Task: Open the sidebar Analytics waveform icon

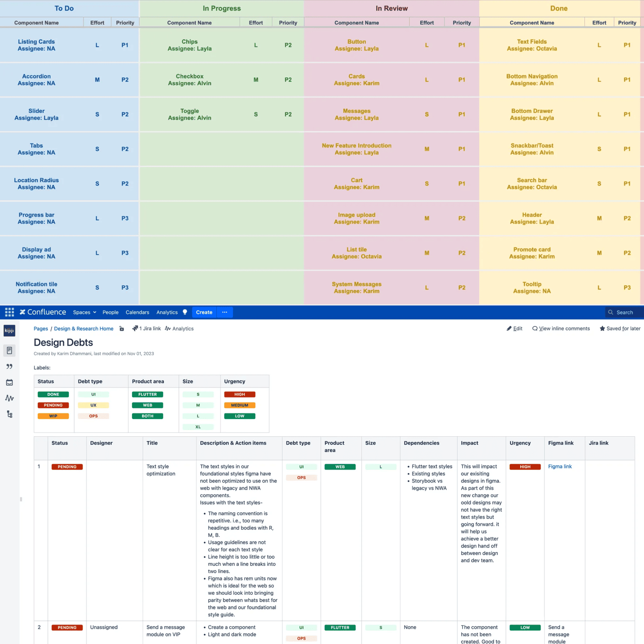Action: pos(9,398)
